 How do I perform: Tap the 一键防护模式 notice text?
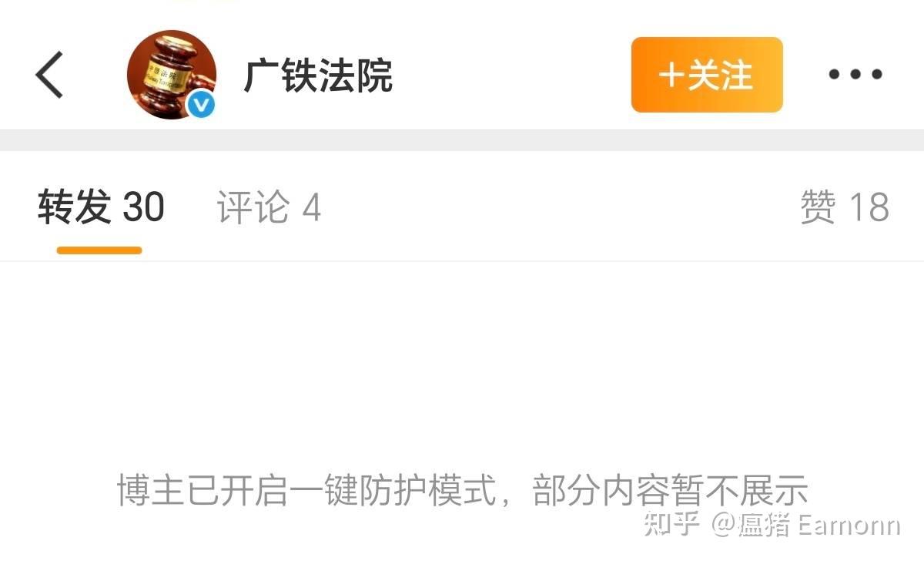462,491
